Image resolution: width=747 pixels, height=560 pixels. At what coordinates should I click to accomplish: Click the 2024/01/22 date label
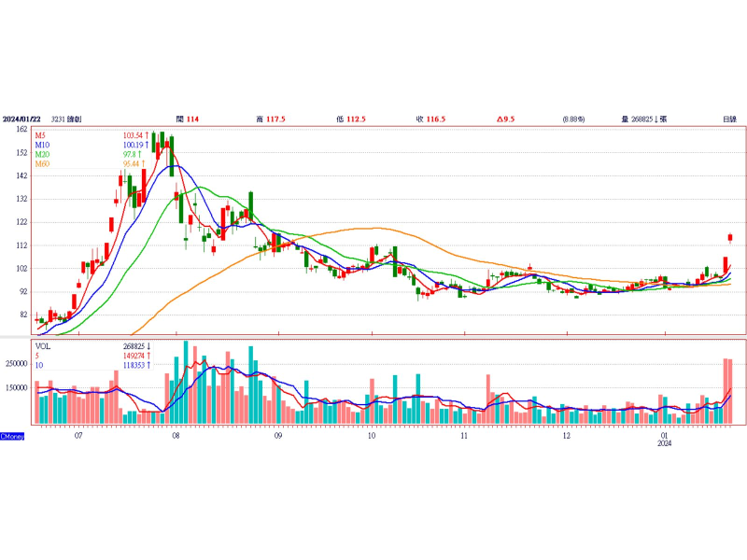pyautogui.click(x=22, y=119)
